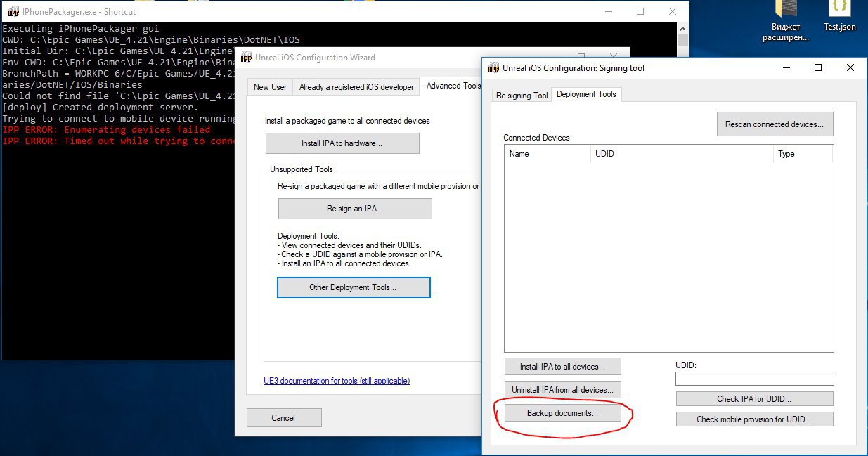Click the IPhonePackager console window icon
The width and height of the screenshot is (868, 456).
13,11
